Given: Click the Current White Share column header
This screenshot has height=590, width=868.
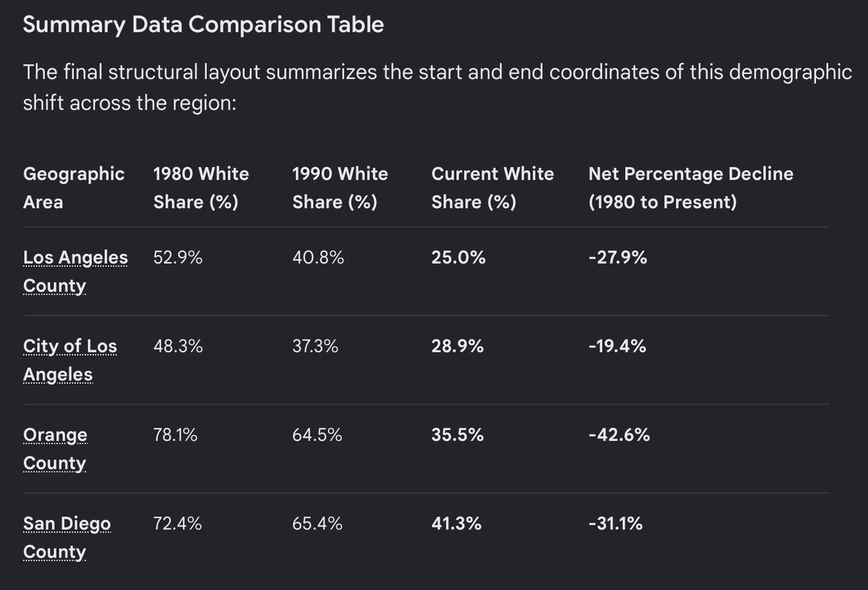Looking at the screenshot, I should [493, 188].
